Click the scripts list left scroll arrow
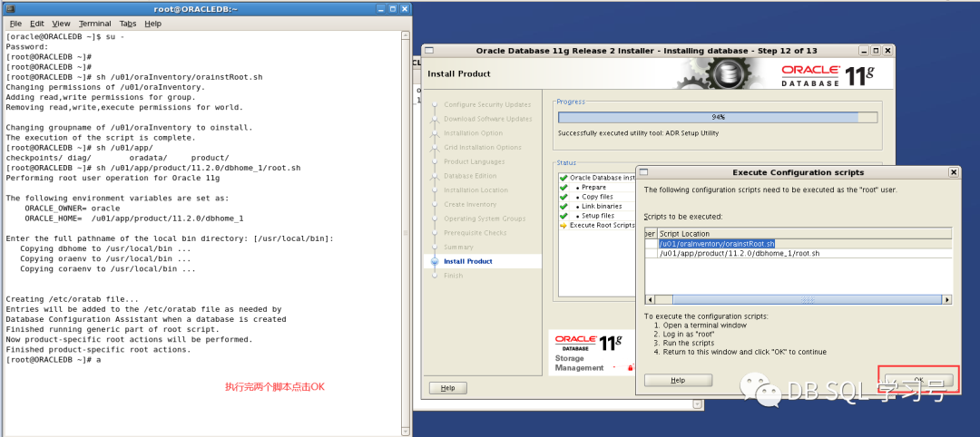 point(650,300)
